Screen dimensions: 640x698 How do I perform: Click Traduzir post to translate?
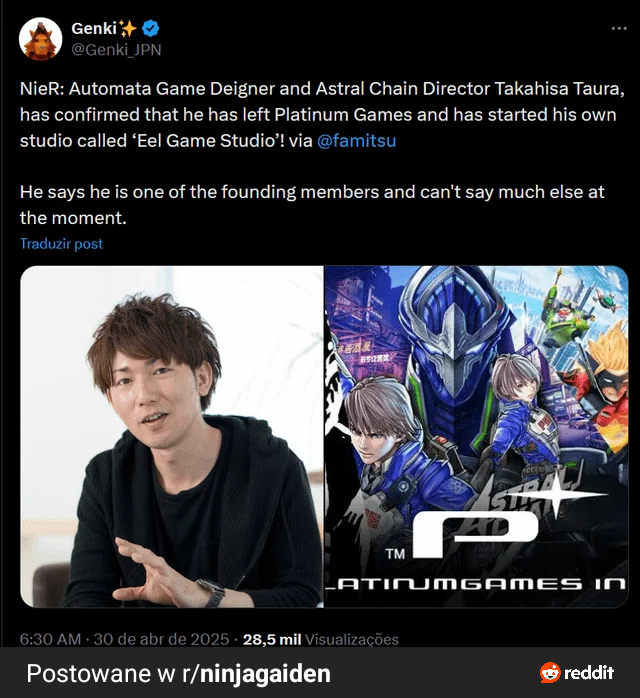(x=61, y=243)
